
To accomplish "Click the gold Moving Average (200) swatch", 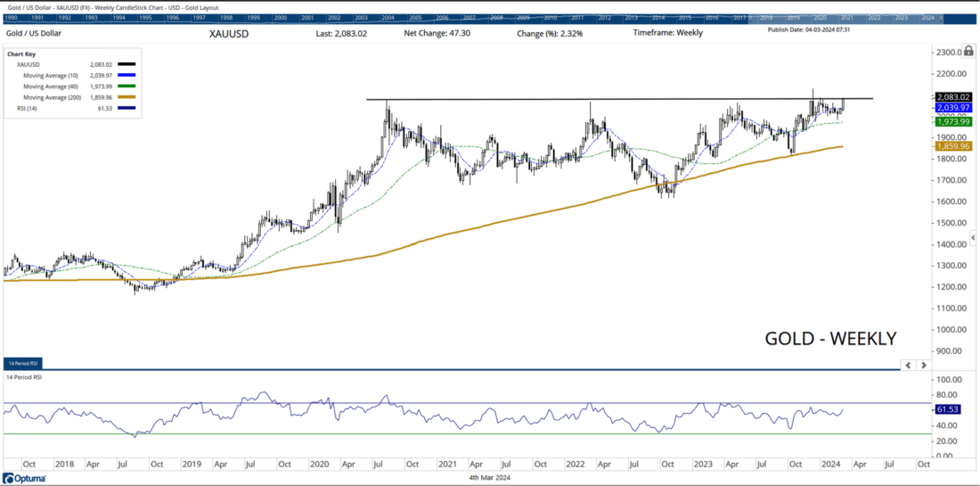I will [x=126, y=96].
